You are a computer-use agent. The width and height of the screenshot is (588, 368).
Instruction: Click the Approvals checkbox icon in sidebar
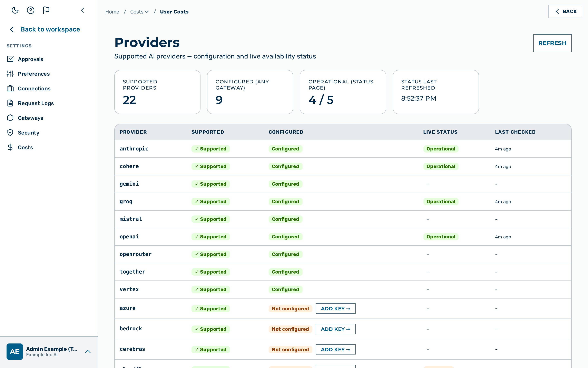[10, 59]
